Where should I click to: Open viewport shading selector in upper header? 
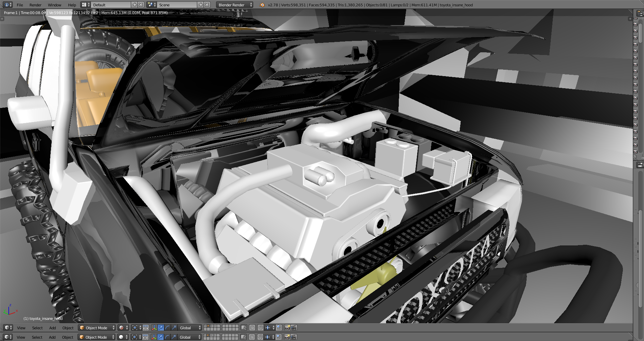point(123,328)
